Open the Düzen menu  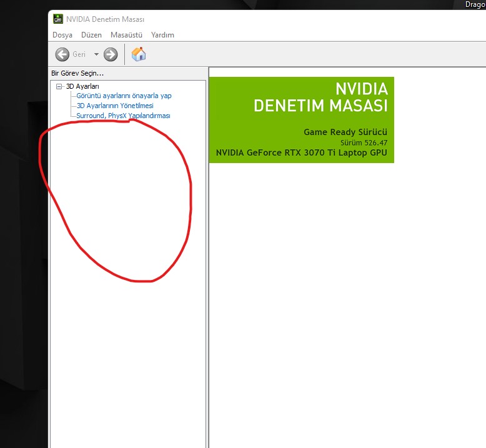coord(91,35)
